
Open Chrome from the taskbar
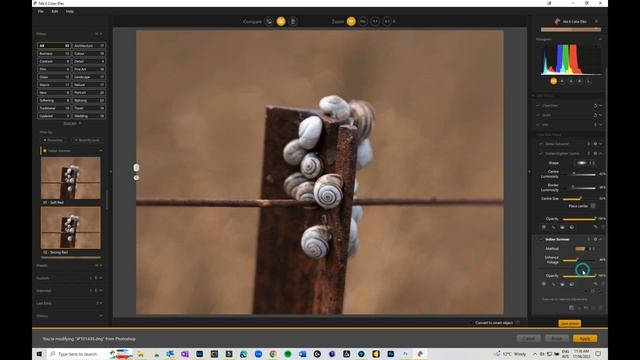click(273, 354)
